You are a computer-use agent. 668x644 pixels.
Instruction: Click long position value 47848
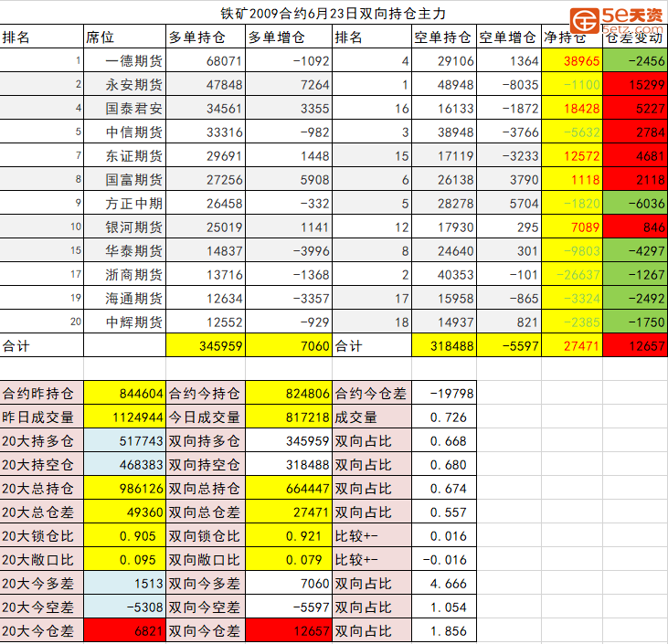(206, 84)
